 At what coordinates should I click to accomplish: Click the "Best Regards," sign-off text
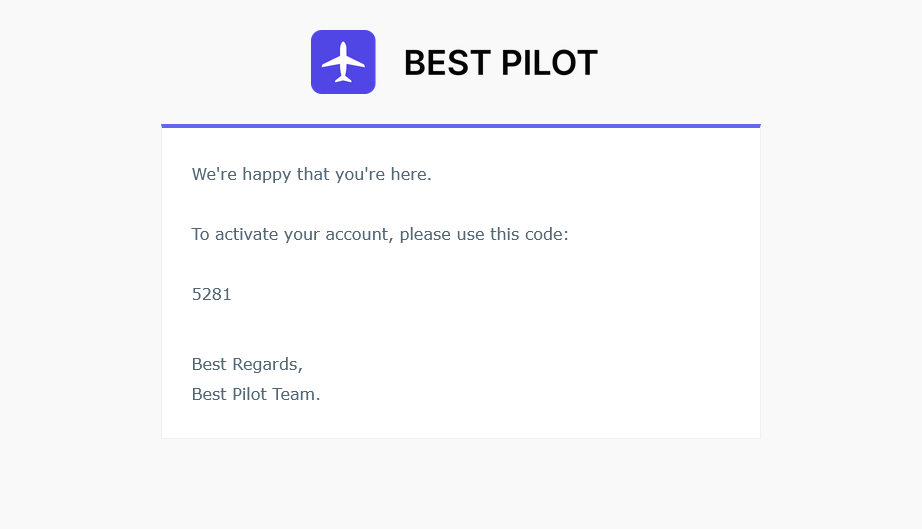coord(247,364)
